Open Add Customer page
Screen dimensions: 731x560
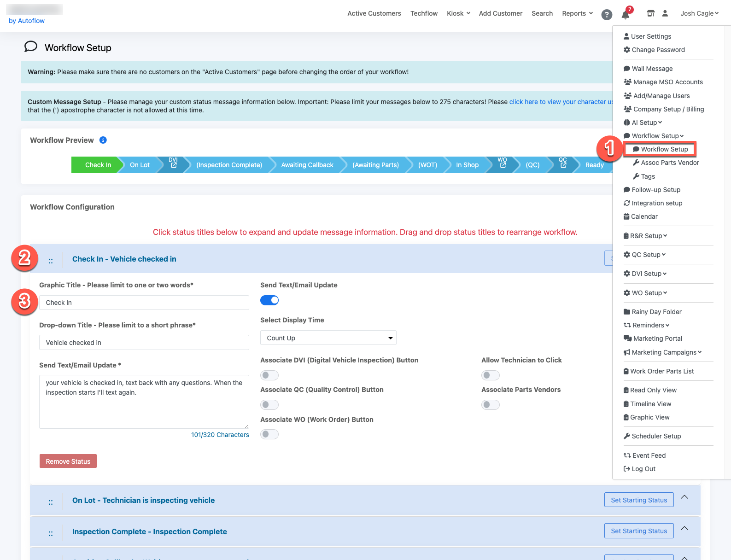tap(501, 13)
